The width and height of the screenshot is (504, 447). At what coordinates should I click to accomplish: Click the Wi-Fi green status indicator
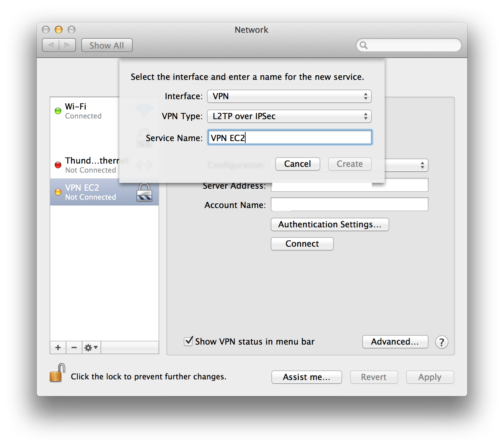(x=58, y=111)
